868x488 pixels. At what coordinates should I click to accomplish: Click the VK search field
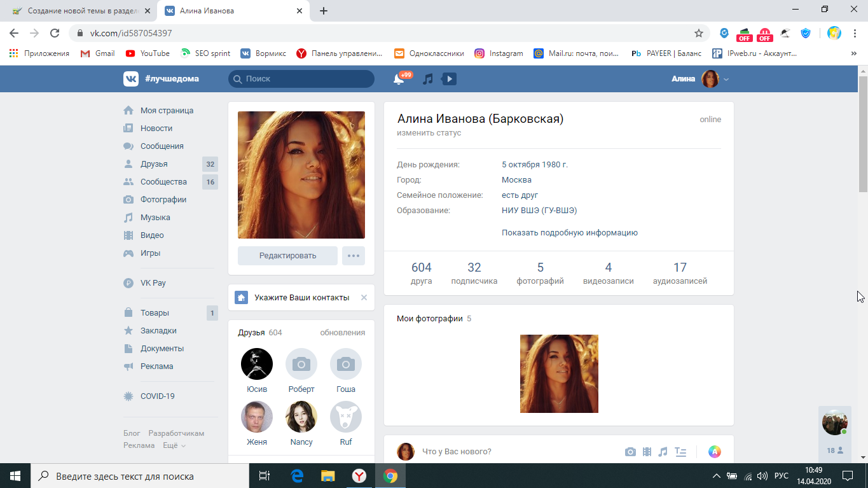pyautogui.click(x=301, y=79)
